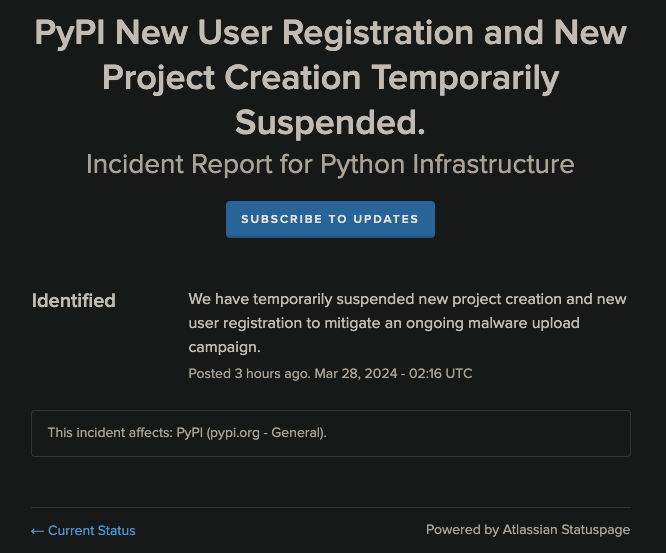Click the Identified status label
The height and width of the screenshot is (553, 666).
[x=74, y=300]
